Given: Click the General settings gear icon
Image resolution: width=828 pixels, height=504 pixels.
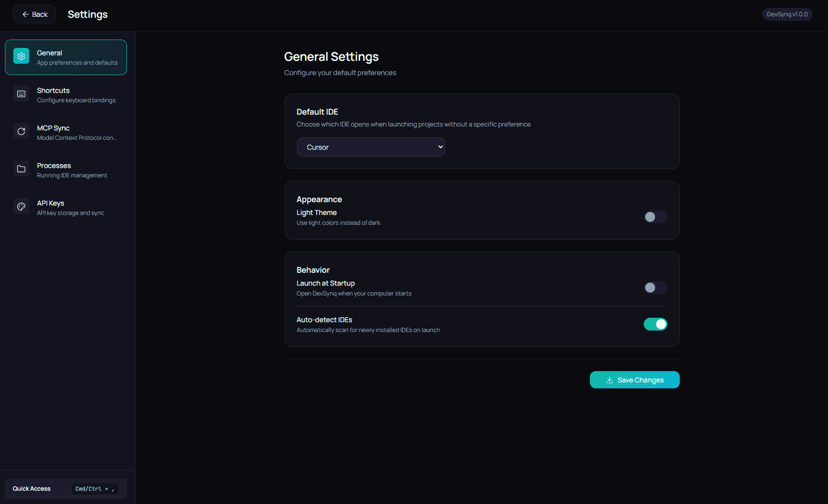Looking at the screenshot, I should tap(21, 56).
